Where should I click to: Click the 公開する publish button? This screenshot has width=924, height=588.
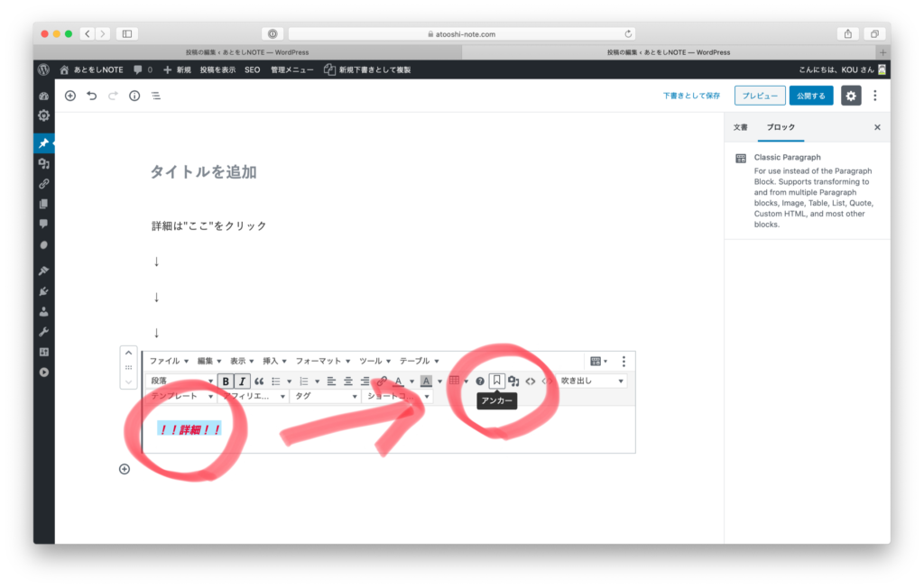coord(810,96)
